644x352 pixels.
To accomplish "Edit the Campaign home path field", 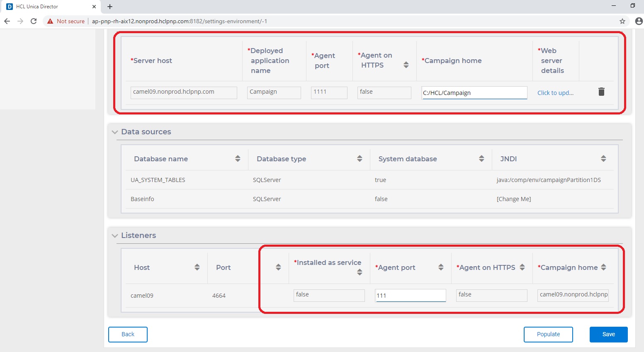I will click(474, 92).
